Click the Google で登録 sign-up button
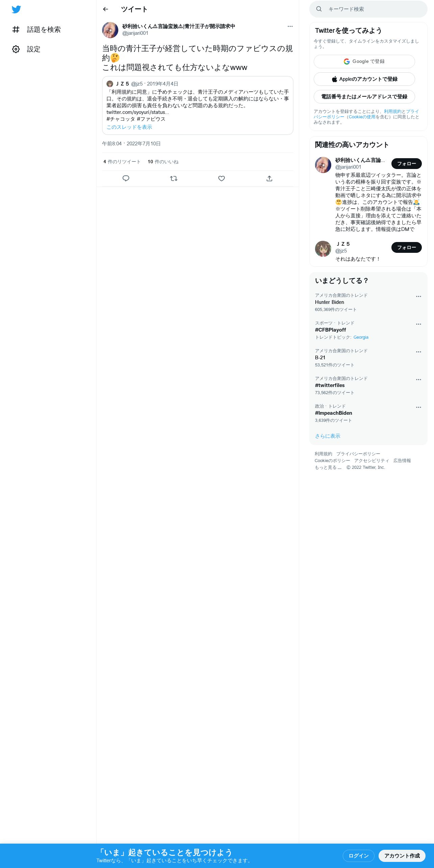434x868 pixels. tap(364, 62)
